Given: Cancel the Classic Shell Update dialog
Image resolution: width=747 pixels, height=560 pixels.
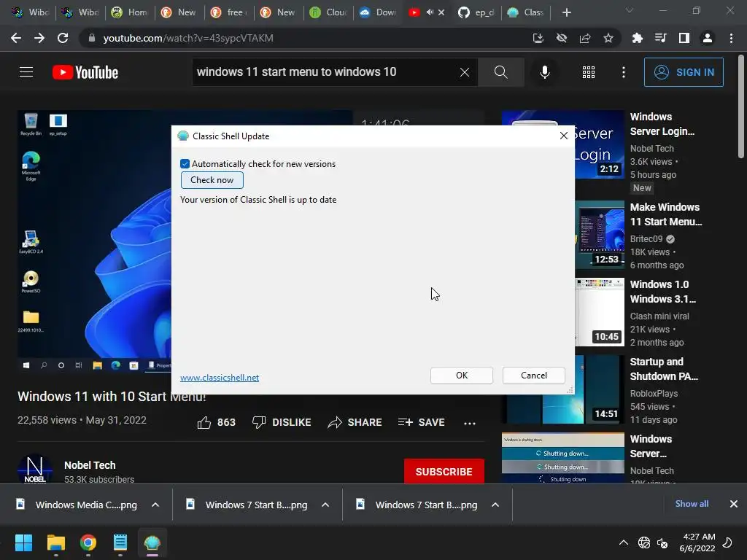Looking at the screenshot, I should click(x=533, y=376).
